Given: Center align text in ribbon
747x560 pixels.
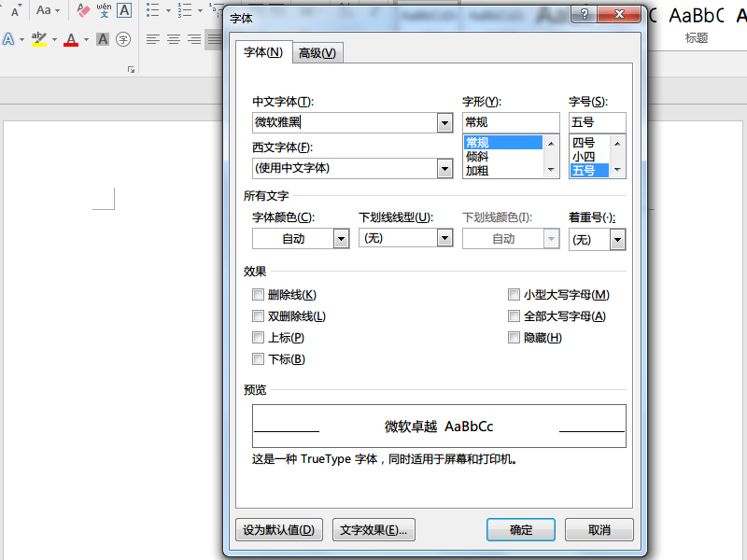Looking at the screenshot, I should pos(174,39).
